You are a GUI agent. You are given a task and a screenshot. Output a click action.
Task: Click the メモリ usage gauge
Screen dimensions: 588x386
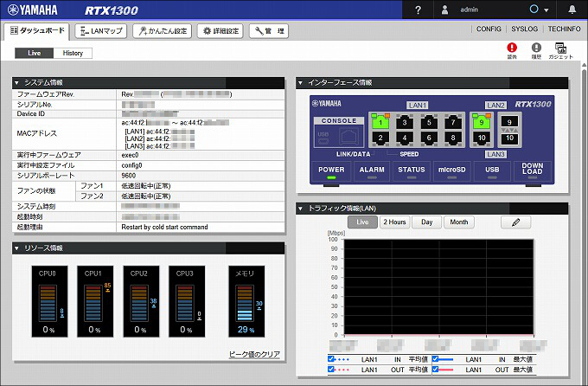[x=245, y=302]
